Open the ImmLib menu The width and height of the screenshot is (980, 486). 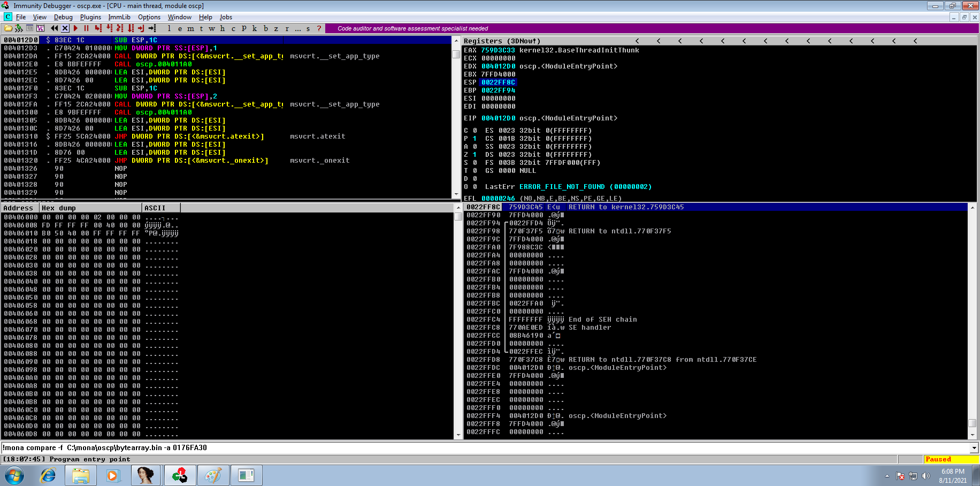coord(119,17)
